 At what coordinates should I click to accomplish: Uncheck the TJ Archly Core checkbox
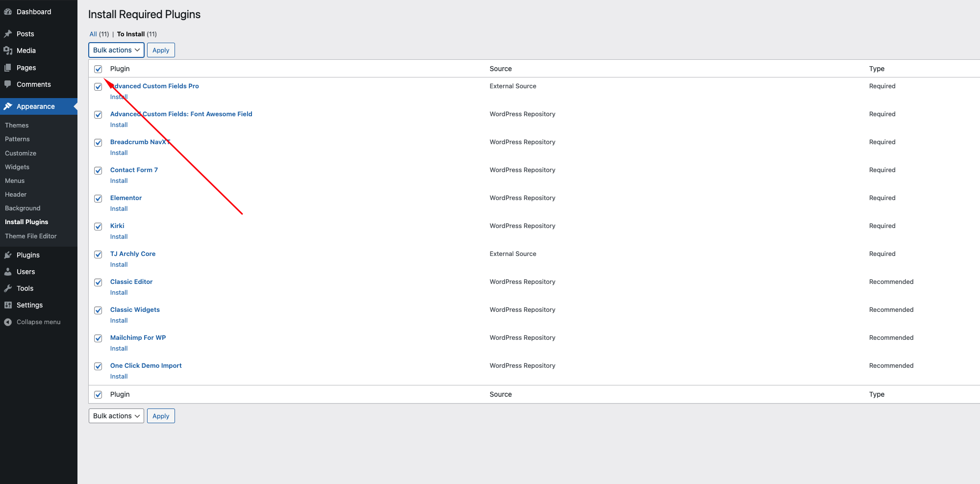point(98,255)
